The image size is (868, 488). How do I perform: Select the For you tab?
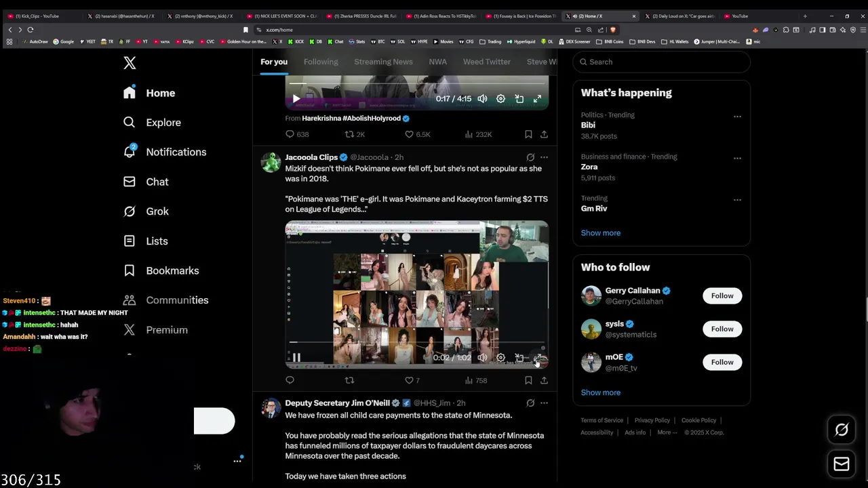pyautogui.click(x=274, y=62)
